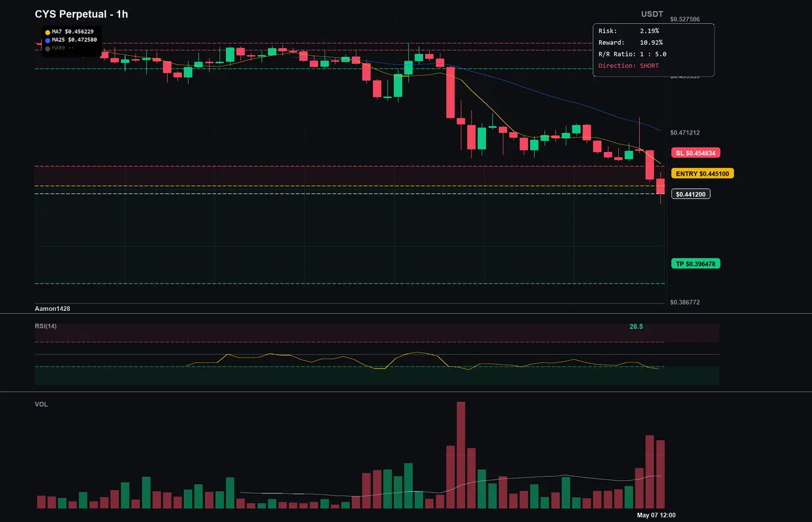Select the "Risk: 2.19%" row in the info box
Image resolution: width=812 pixels, height=522 pixels.
pos(629,31)
